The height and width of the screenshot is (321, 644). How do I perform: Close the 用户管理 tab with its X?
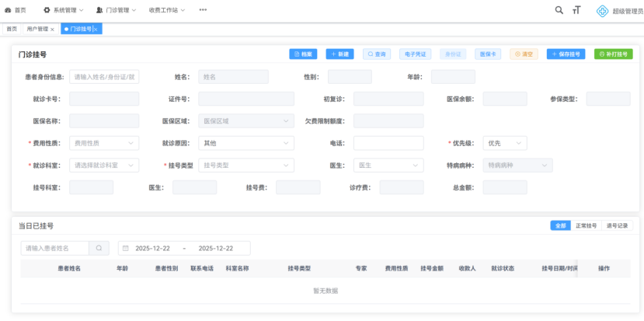pyautogui.click(x=52, y=29)
